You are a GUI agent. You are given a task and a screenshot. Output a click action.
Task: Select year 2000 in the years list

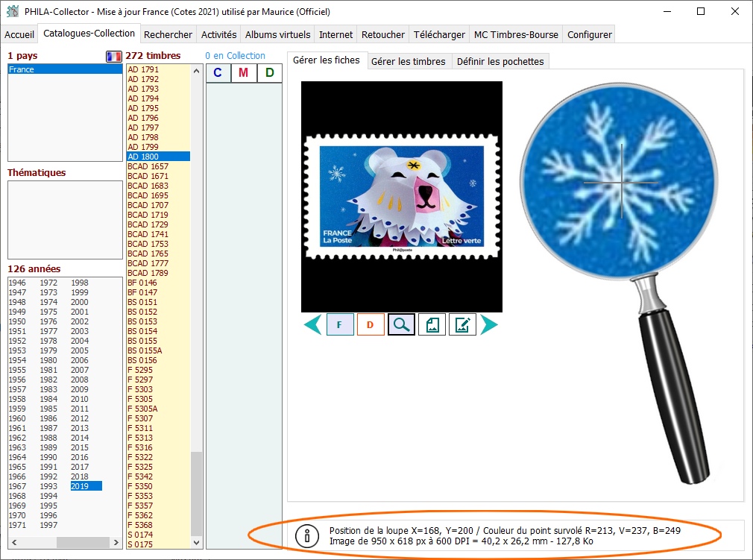(x=80, y=302)
